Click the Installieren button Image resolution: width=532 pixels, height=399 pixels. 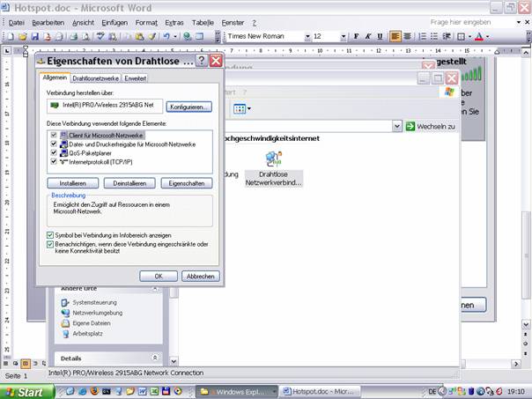pos(73,183)
